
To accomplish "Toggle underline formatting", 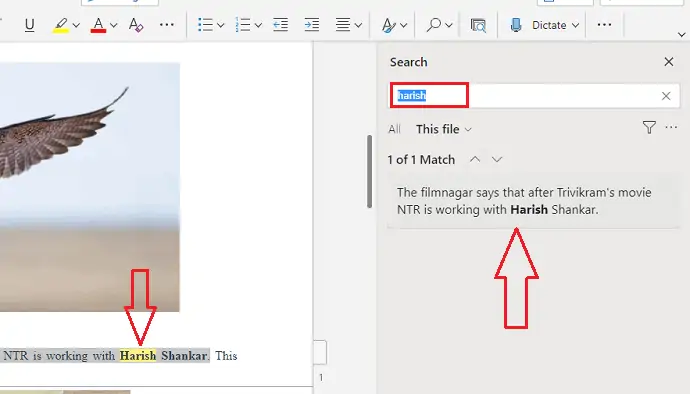I will point(29,25).
